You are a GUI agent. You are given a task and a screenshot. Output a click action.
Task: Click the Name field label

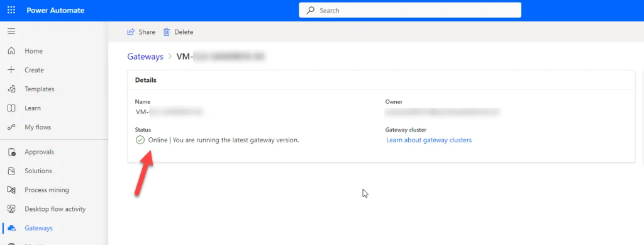click(143, 101)
